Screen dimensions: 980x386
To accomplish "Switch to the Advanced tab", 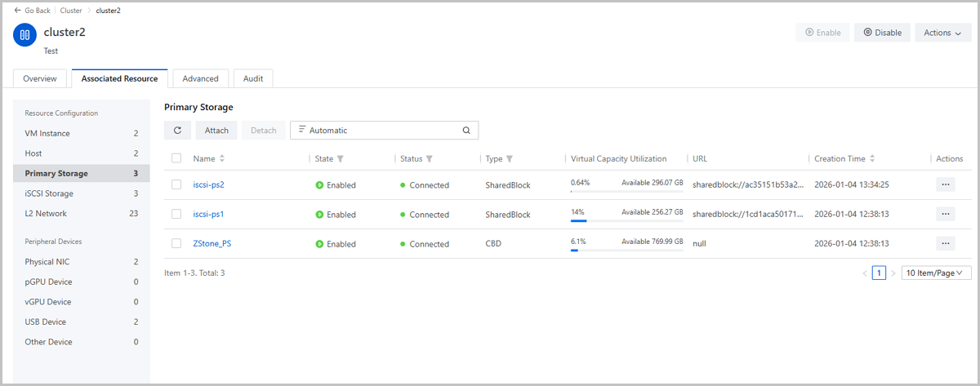I will click(x=200, y=78).
